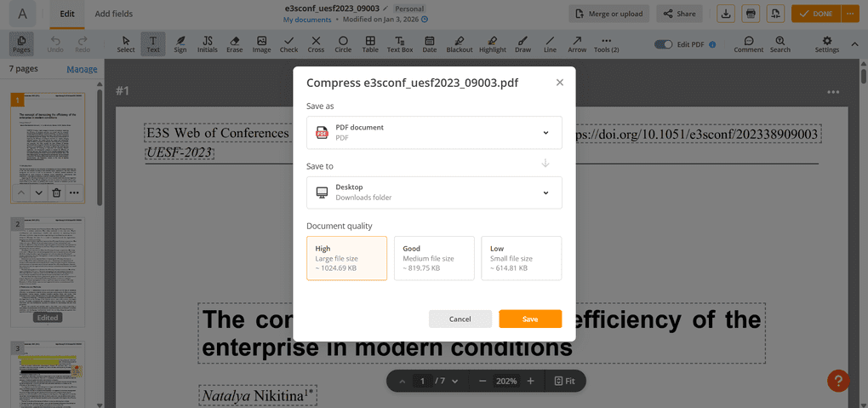Select the Cross mark tool
This screenshot has height=408, width=868.
[x=316, y=44]
